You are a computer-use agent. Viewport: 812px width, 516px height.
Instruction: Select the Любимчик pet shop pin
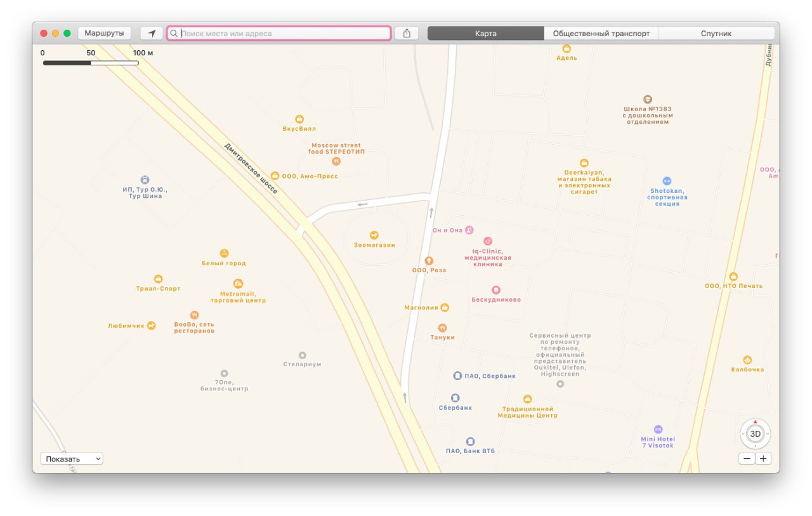(151, 326)
